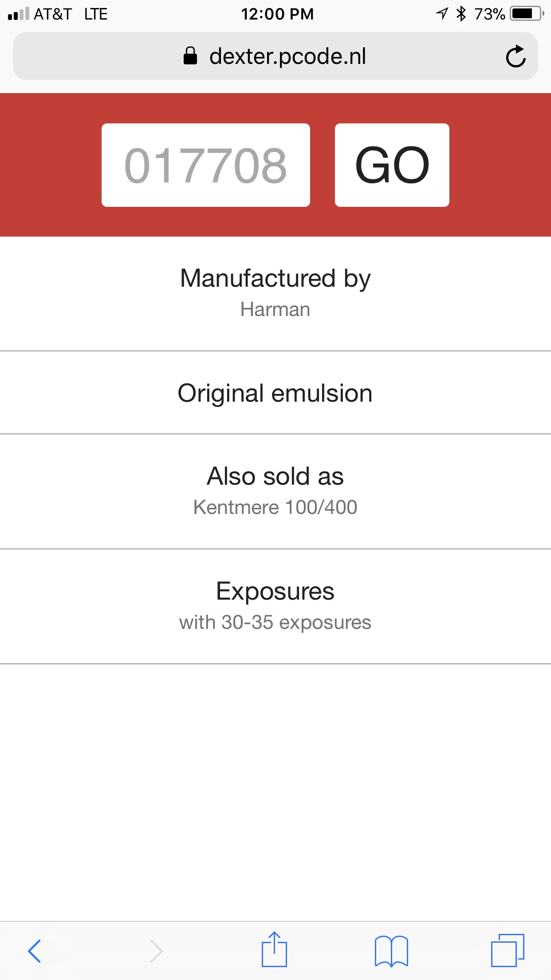Tap the dexter.pcode.nl address bar
Screen dimensions: 551x980
click(287, 56)
